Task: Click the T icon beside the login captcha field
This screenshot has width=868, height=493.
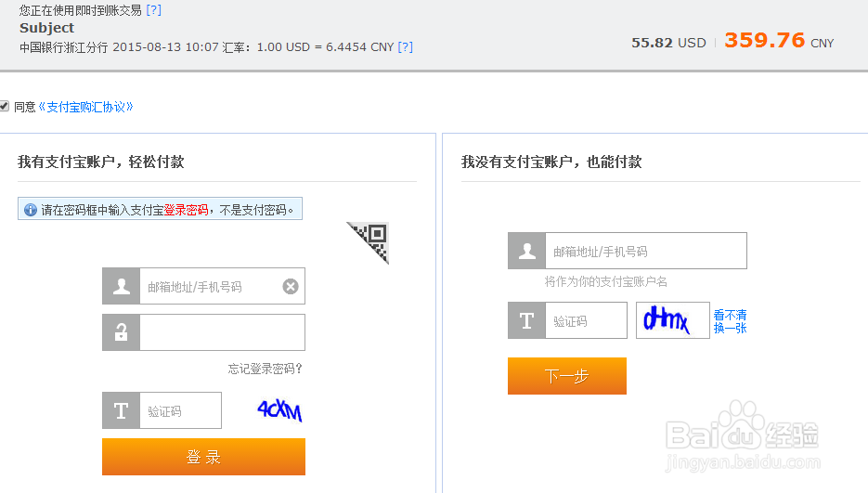Action: click(x=122, y=410)
